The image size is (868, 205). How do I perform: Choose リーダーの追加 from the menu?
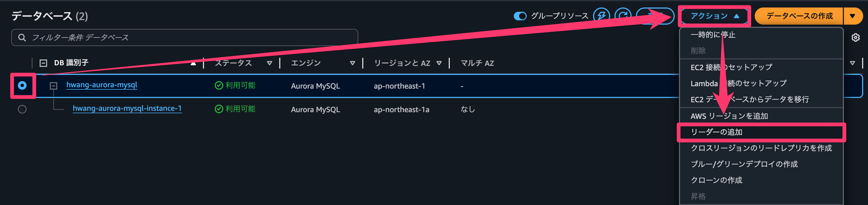[716, 132]
